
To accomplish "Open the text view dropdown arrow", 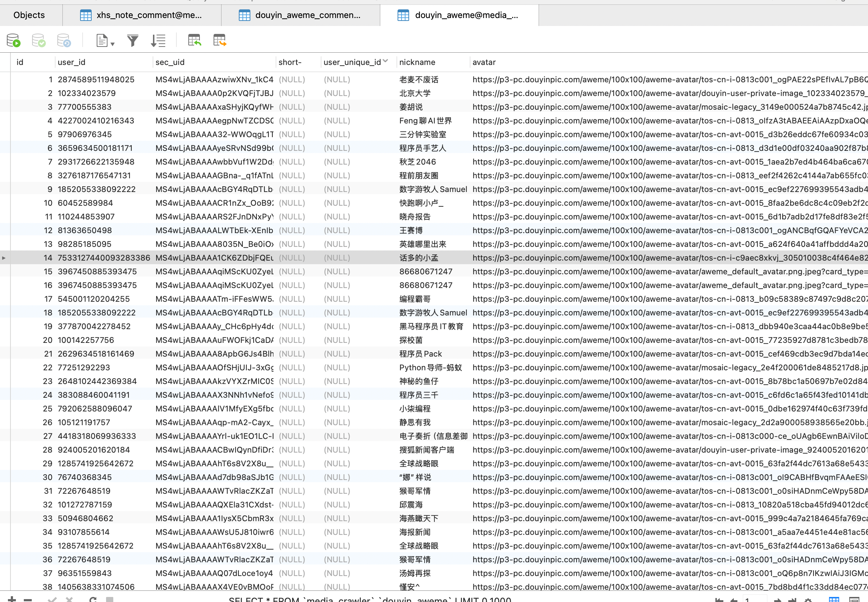I will pyautogui.click(x=112, y=44).
